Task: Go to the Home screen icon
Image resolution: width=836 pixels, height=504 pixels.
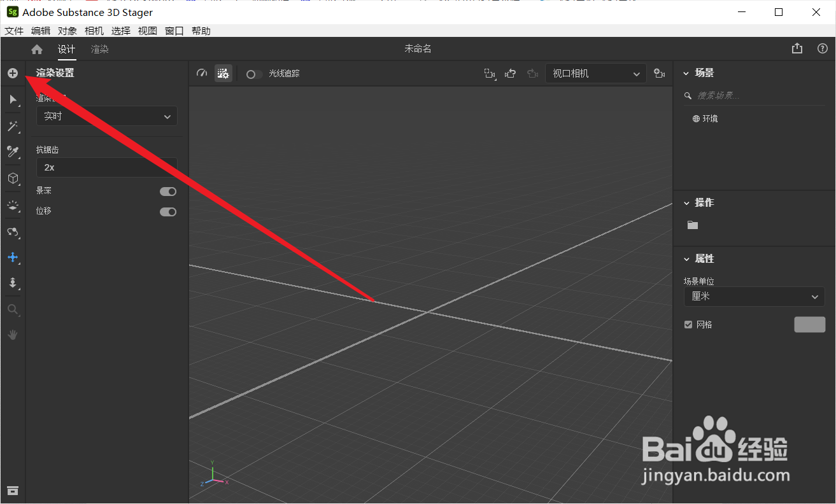Action: click(37, 49)
